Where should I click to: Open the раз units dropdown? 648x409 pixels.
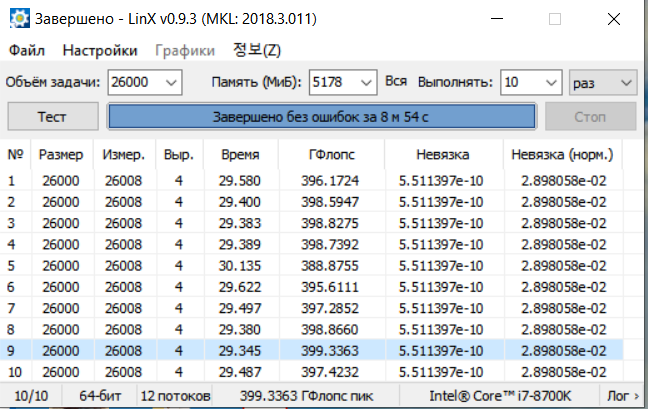(603, 83)
